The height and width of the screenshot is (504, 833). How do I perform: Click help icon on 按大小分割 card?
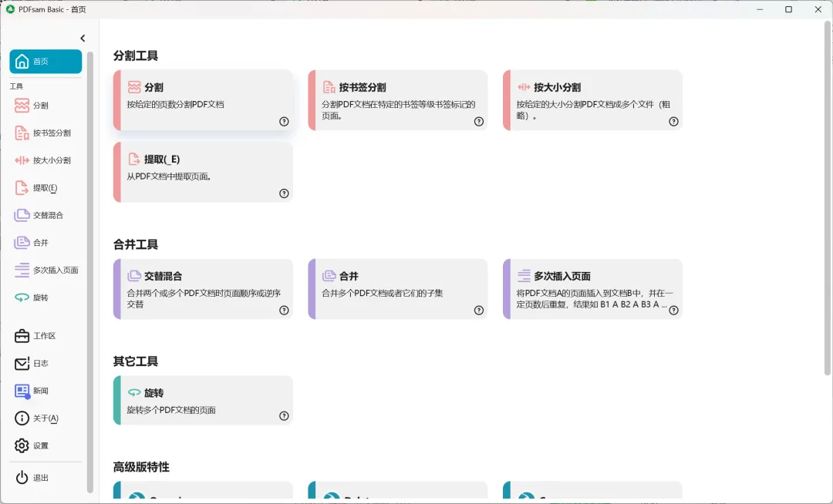pos(673,122)
